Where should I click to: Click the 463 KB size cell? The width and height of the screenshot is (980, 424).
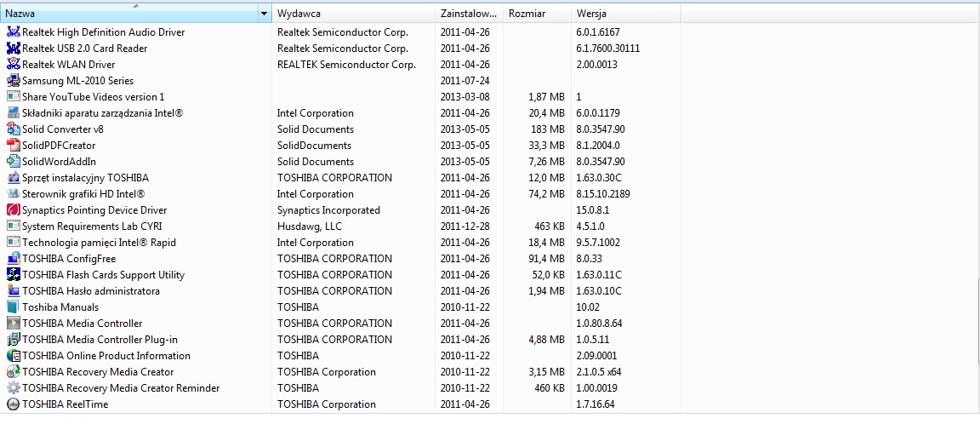(x=548, y=226)
